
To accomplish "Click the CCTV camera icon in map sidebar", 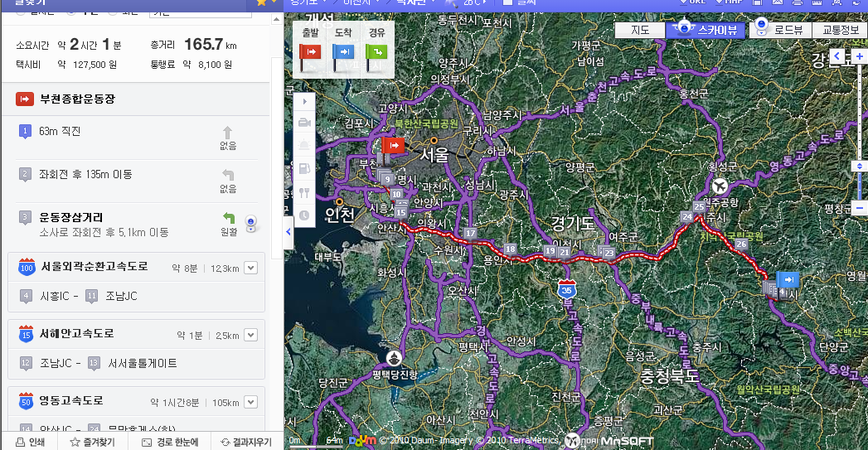I will click(304, 123).
